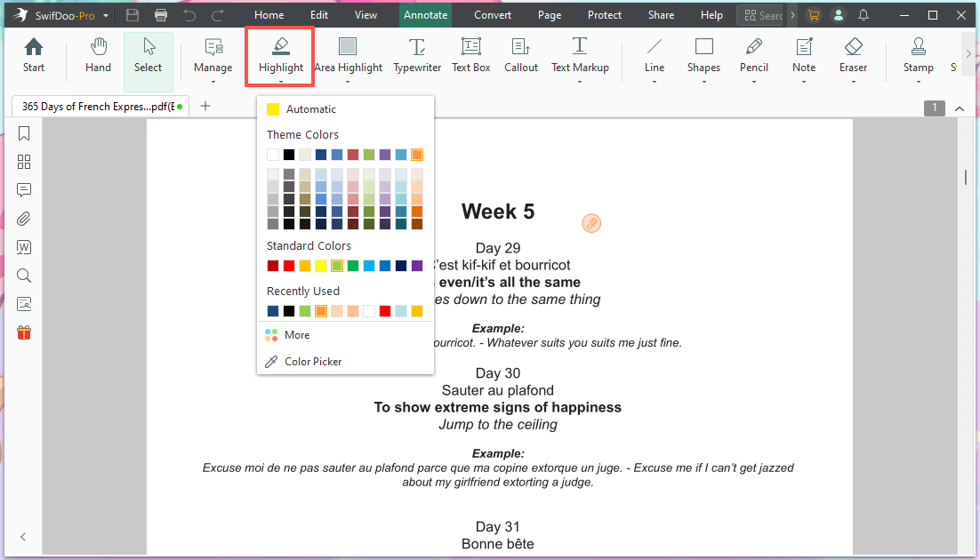This screenshot has width=980, height=560.
Task: Open the search panel in the sidebar
Action: 23,276
